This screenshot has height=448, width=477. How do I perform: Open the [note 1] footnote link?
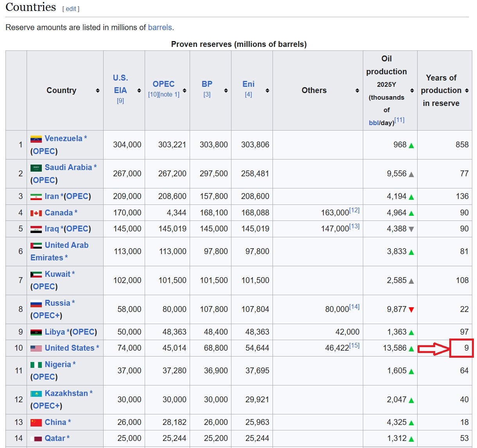(x=169, y=94)
